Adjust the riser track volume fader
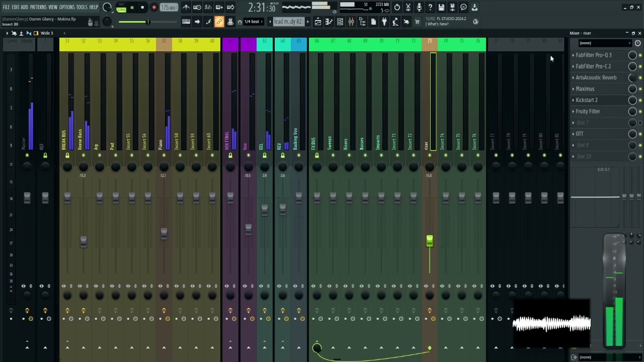644x362 pixels. (430, 241)
